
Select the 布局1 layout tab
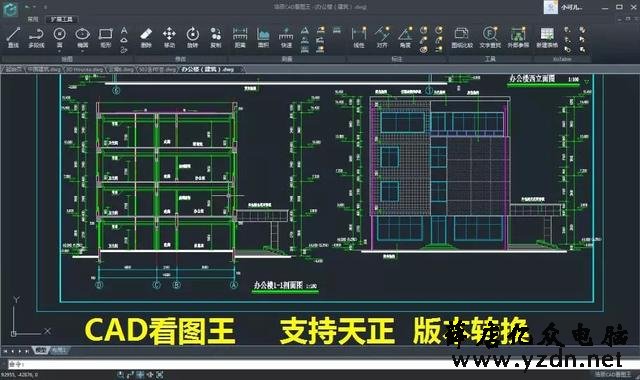pos(59,350)
